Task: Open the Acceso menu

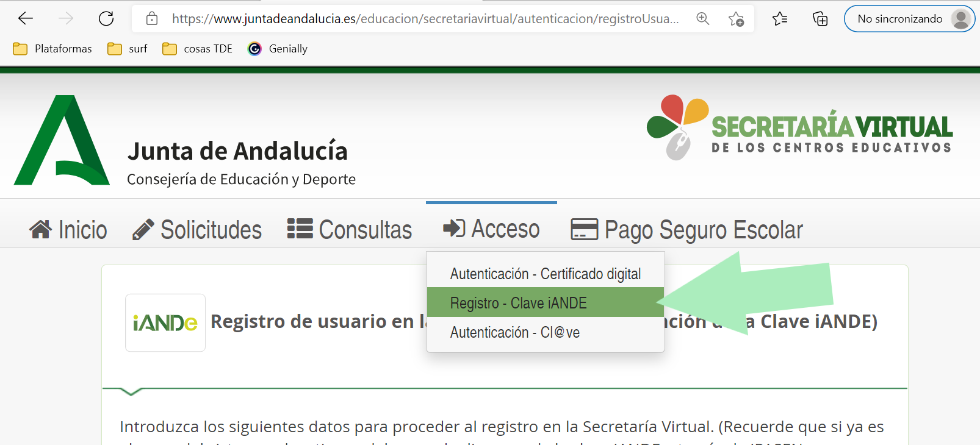Action: click(491, 229)
